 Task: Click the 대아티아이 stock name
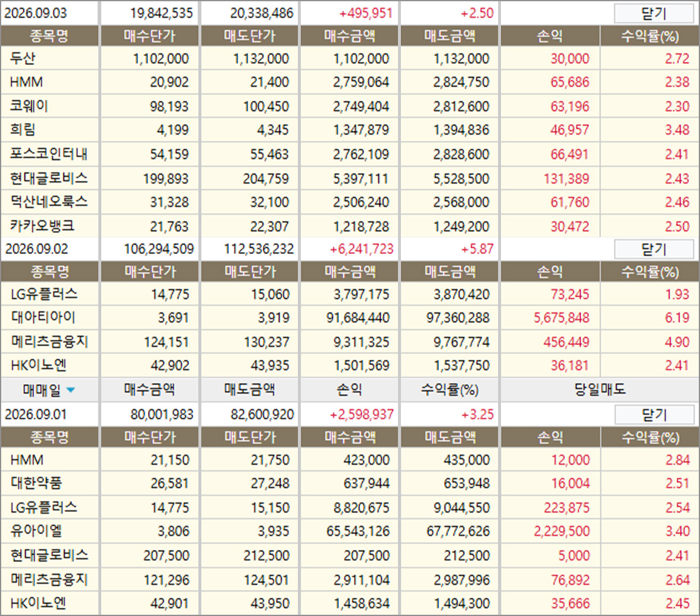tap(43, 317)
